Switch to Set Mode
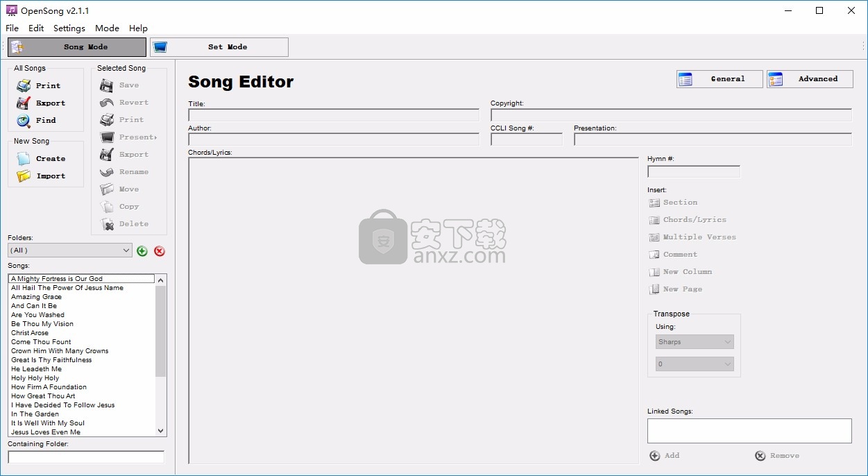868x476 pixels. [x=219, y=47]
